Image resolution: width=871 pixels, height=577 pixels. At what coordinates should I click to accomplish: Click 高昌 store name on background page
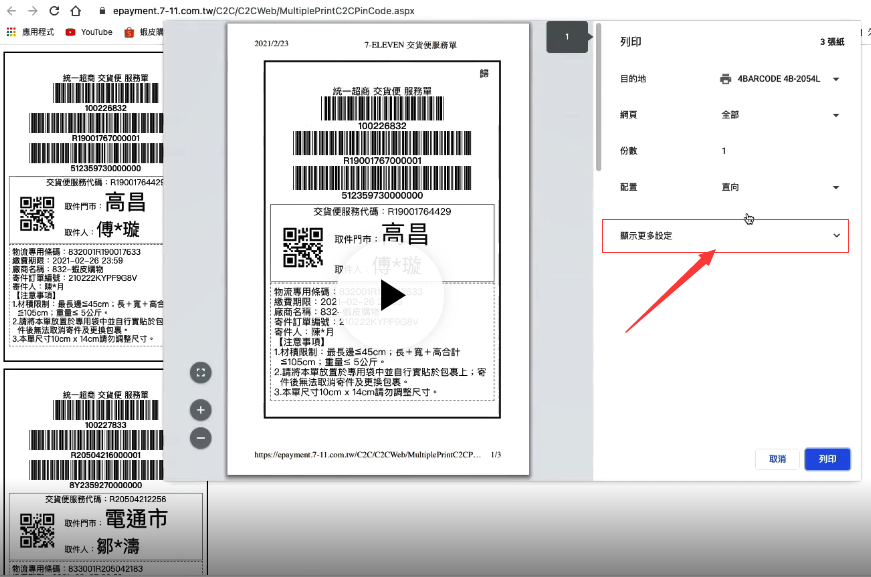pyautogui.click(x=126, y=202)
